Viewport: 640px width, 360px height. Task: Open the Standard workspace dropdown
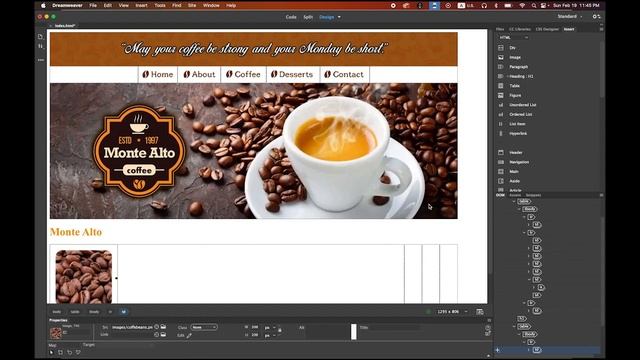pos(570,16)
